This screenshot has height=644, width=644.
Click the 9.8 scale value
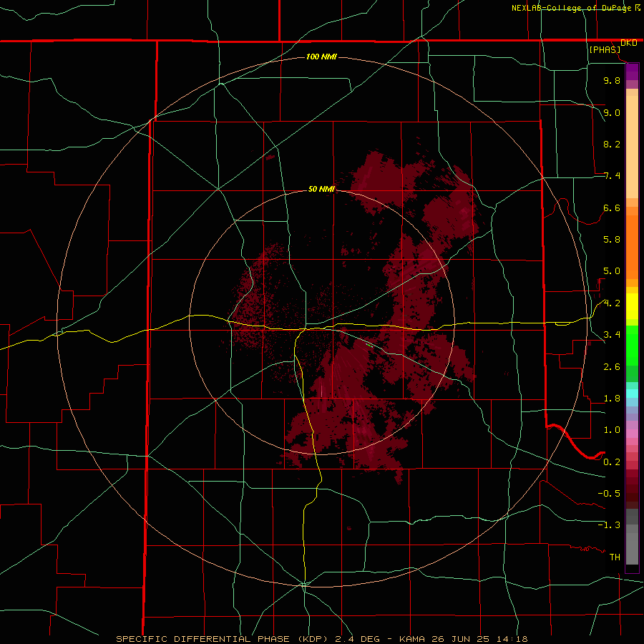pos(612,80)
